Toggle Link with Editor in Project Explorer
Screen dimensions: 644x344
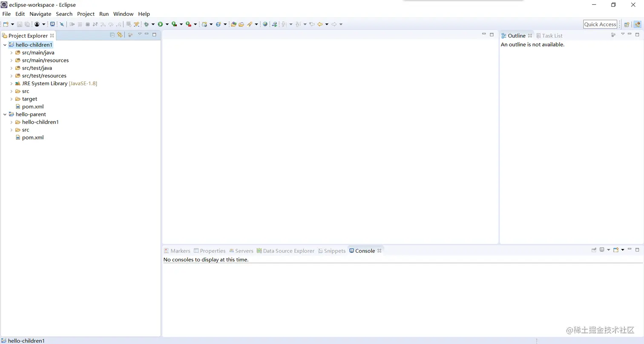pos(120,35)
